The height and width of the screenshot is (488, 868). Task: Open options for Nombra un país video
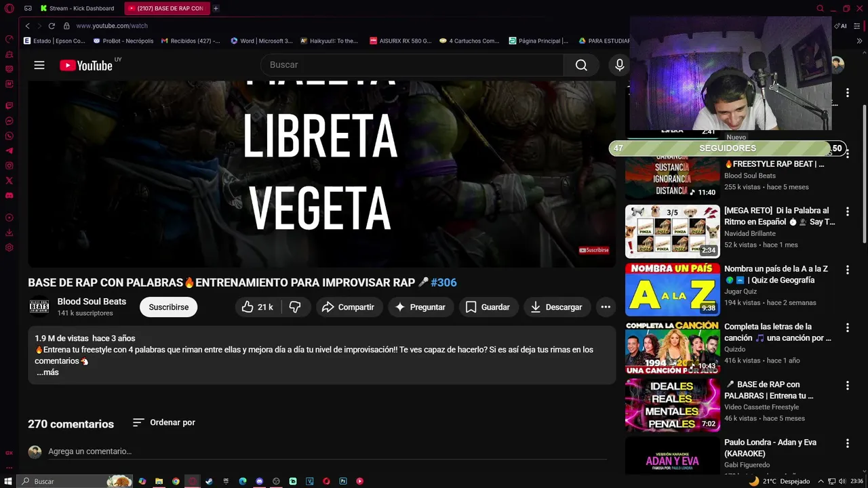point(847,270)
